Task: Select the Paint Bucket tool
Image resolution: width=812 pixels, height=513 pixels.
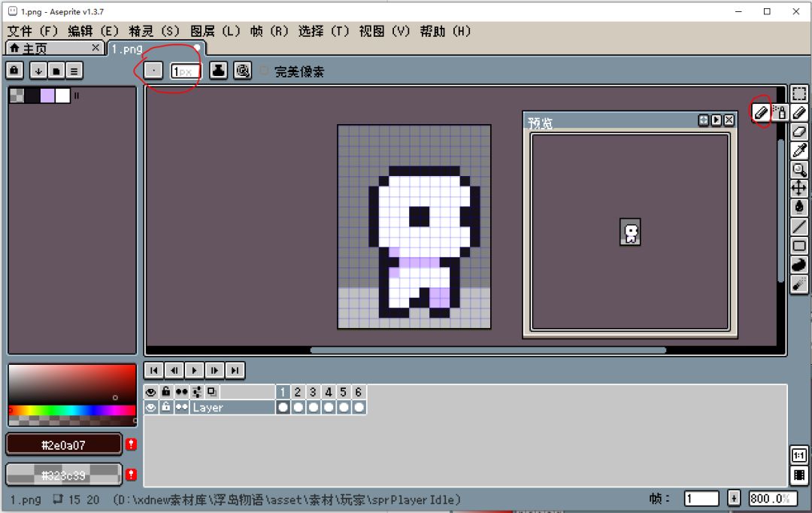Action: pos(799,207)
